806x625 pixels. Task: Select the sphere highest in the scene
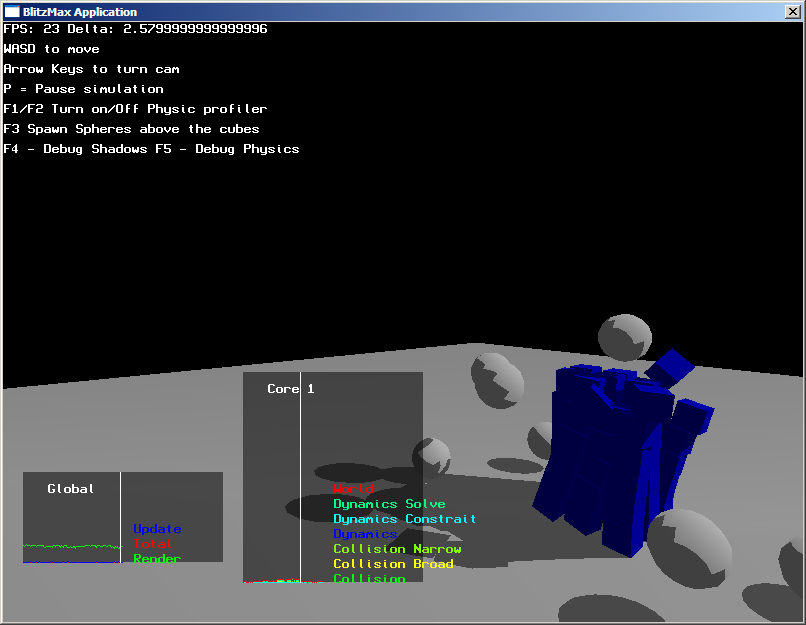coord(624,340)
